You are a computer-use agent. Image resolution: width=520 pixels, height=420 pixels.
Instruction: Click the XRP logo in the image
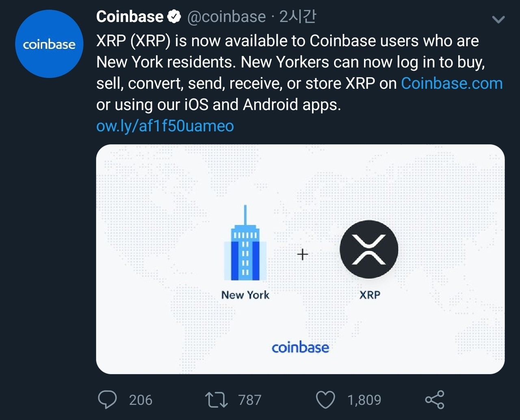tap(368, 250)
